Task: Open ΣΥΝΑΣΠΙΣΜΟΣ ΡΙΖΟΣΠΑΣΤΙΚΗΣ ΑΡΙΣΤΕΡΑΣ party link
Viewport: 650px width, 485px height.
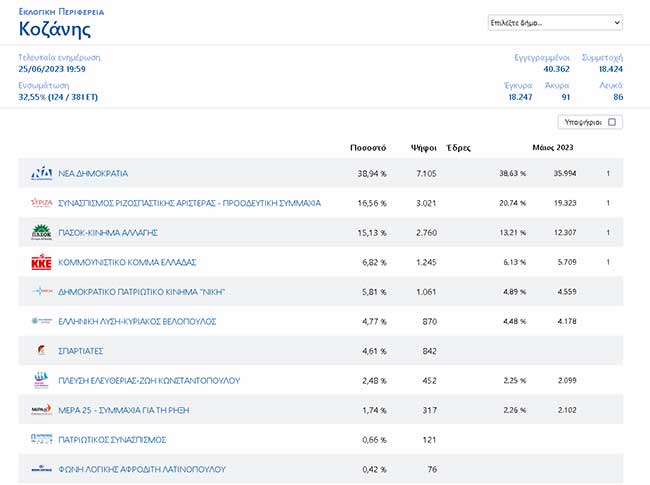Action: pyautogui.click(x=189, y=203)
